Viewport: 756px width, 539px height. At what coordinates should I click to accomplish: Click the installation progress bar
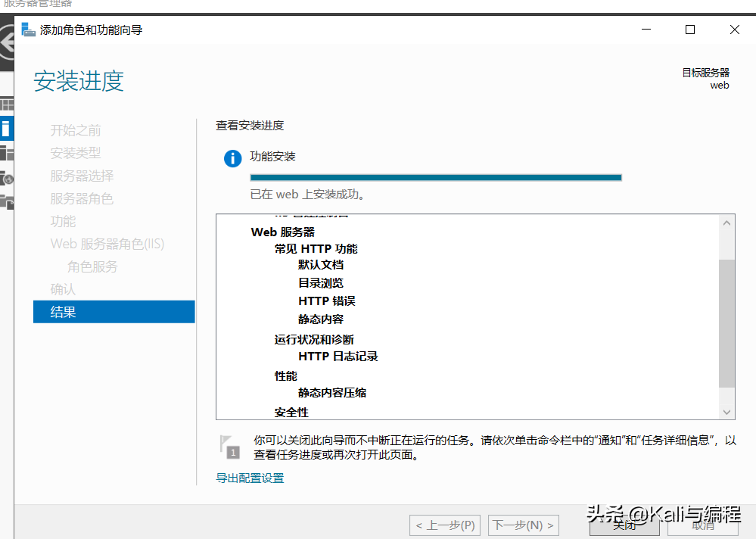pyautogui.click(x=436, y=177)
